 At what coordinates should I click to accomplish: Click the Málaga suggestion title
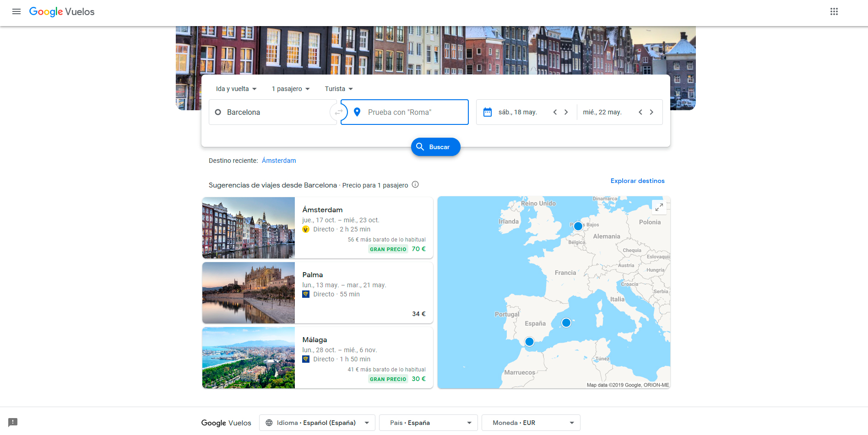click(315, 339)
